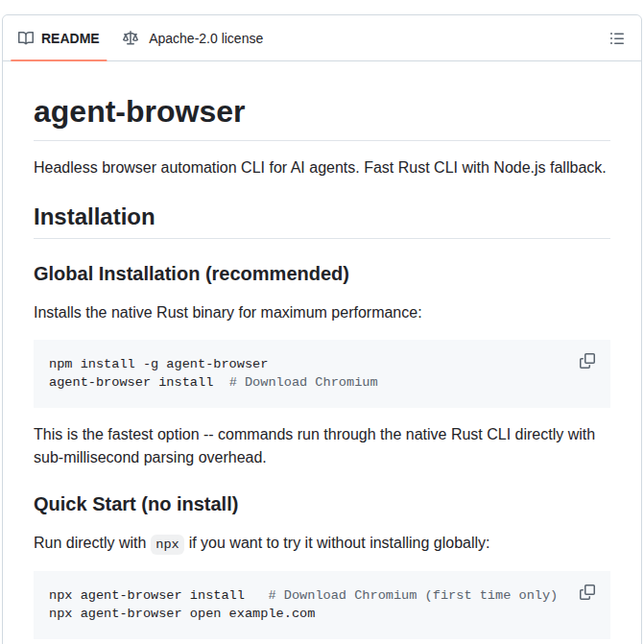The width and height of the screenshot is (644, 644).
Task: Click the 'npm install -g agent-browser' line
Action: click(x=158, y=364)
